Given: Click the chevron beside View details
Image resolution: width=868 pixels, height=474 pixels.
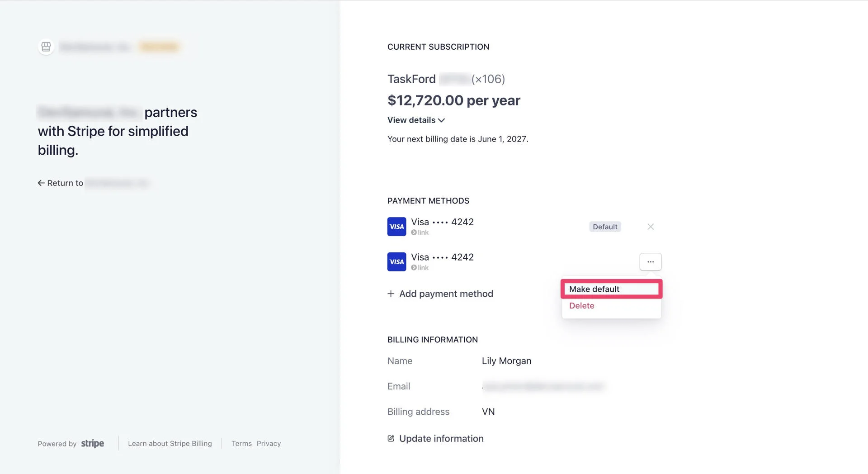Looking at the screenshot, I should [441, 120].
